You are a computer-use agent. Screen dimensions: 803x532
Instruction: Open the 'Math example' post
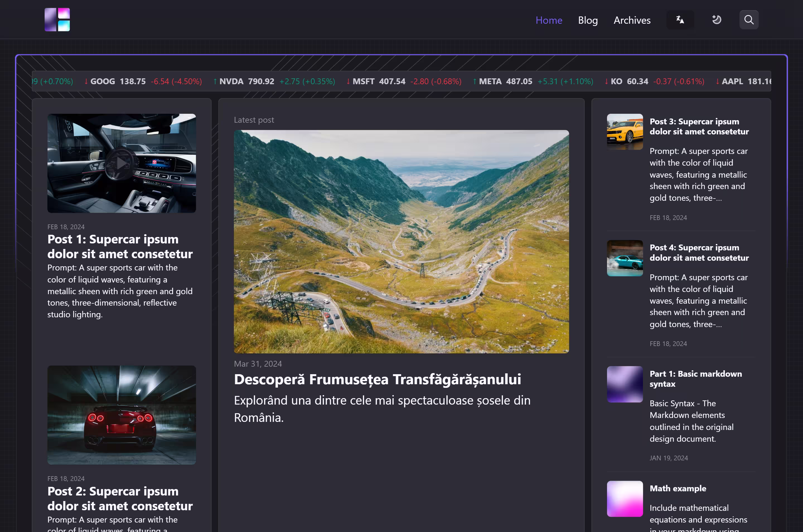point(678,488)
